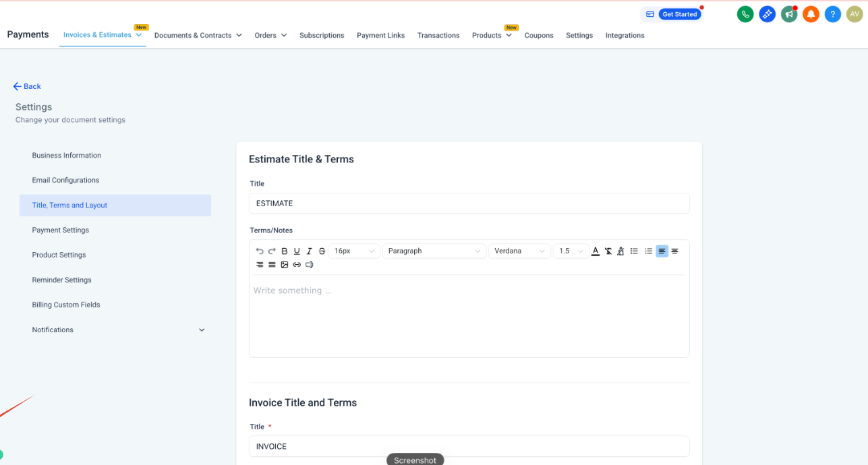Expand the Notifications section in sidebar
The image size is (868, 465).
tap(202, 330)
